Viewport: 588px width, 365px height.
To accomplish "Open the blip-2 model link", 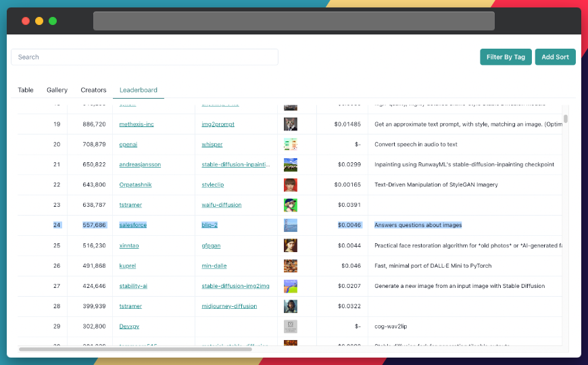I will [x=210, y=225].
